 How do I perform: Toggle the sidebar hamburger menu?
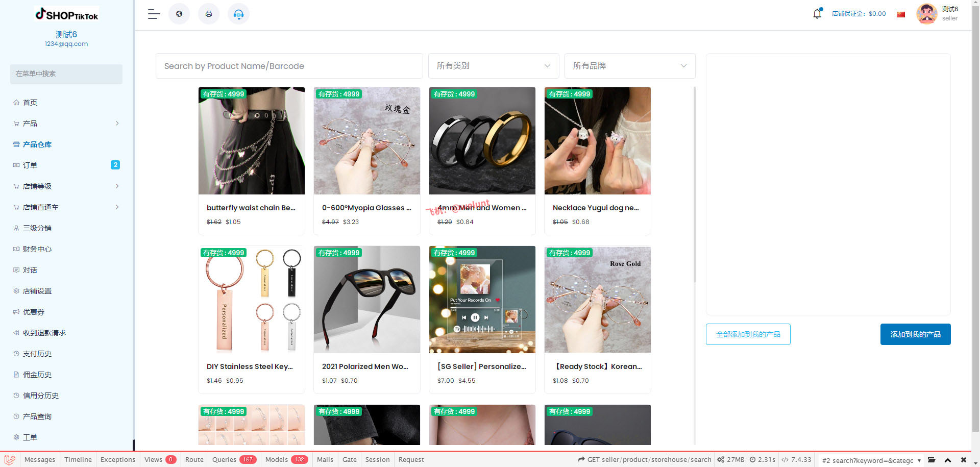point(154,14)
